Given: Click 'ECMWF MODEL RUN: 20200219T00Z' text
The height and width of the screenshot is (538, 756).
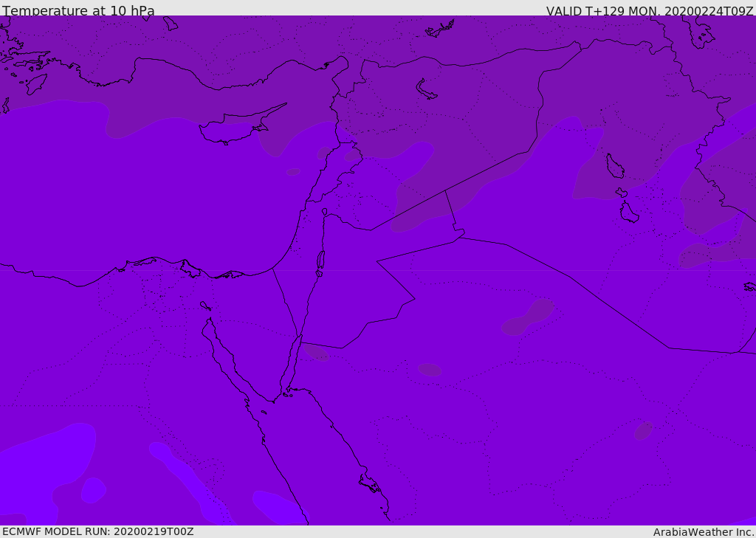Looking at the screenshot, I should (x=98, y=531).
